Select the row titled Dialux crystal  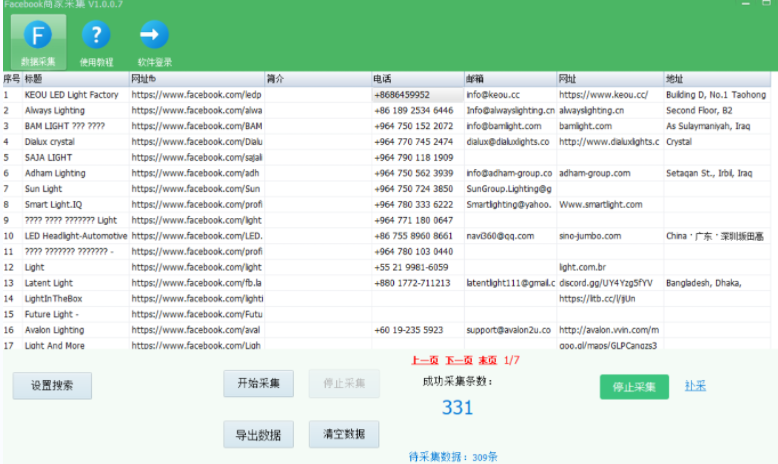point(387,142)
